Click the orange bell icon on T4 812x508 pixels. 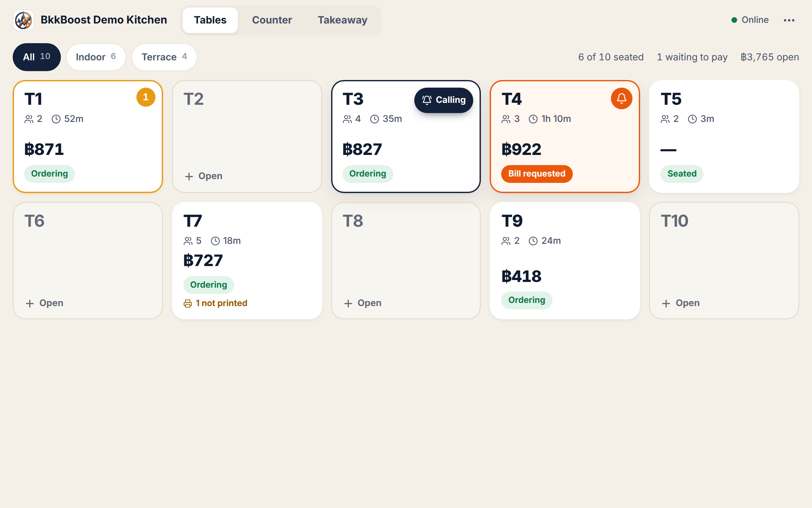pos(621,98)
